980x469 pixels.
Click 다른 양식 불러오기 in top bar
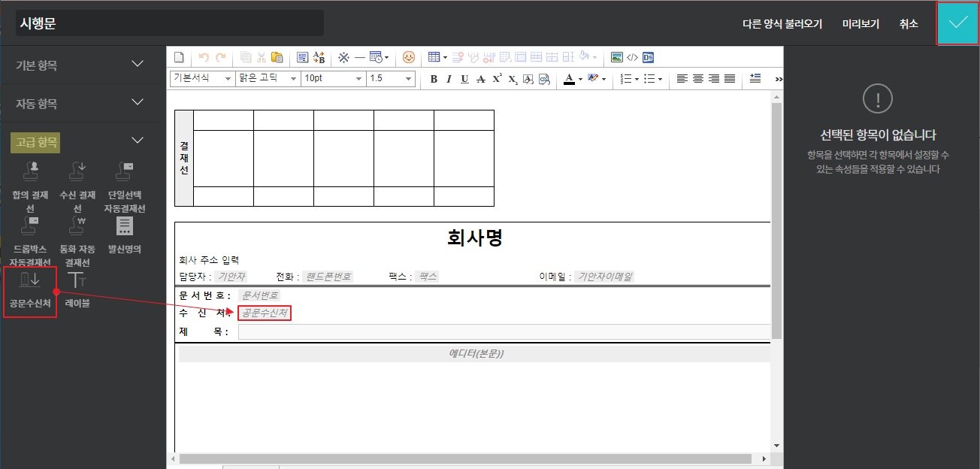782,24
